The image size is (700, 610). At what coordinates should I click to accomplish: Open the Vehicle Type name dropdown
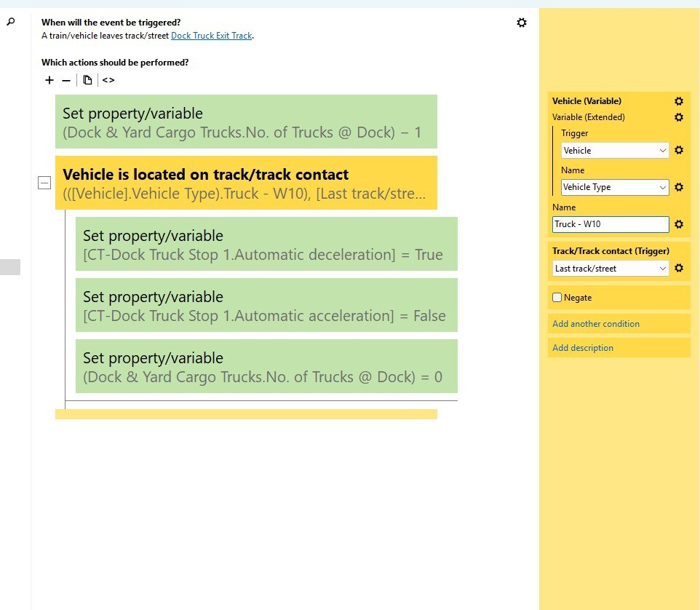point(615,187)
